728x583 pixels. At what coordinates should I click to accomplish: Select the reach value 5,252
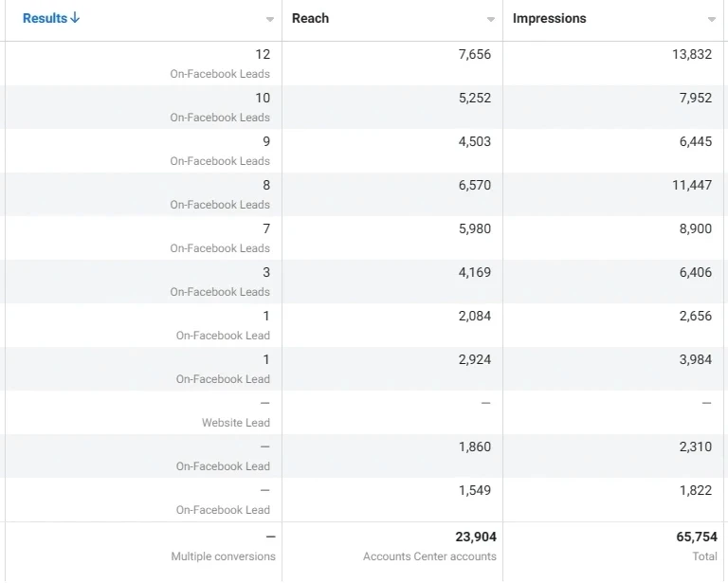pos(475,98)
